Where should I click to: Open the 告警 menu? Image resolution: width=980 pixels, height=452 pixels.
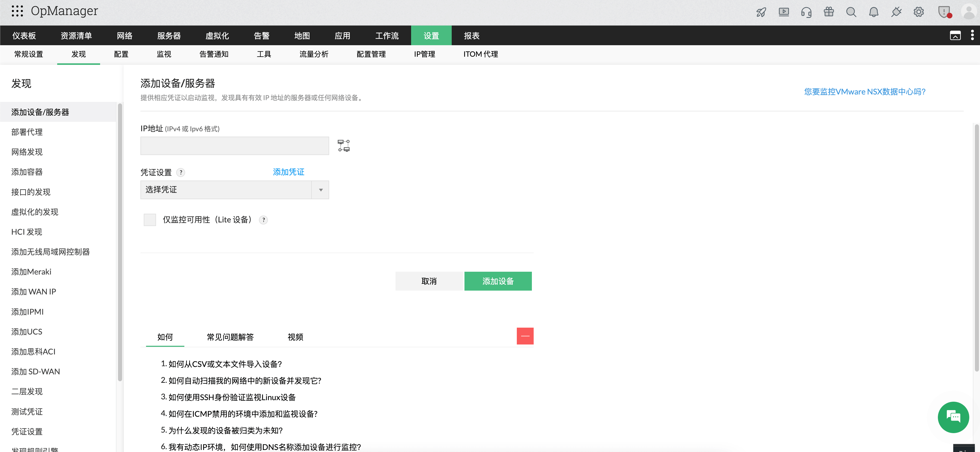click(262, 35)
